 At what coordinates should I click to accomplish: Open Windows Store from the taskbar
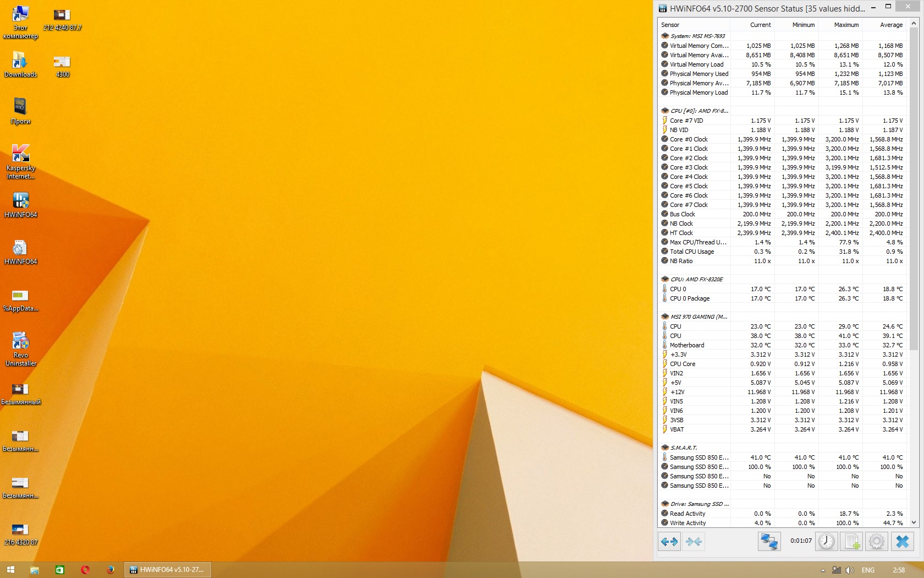point(59,570)
